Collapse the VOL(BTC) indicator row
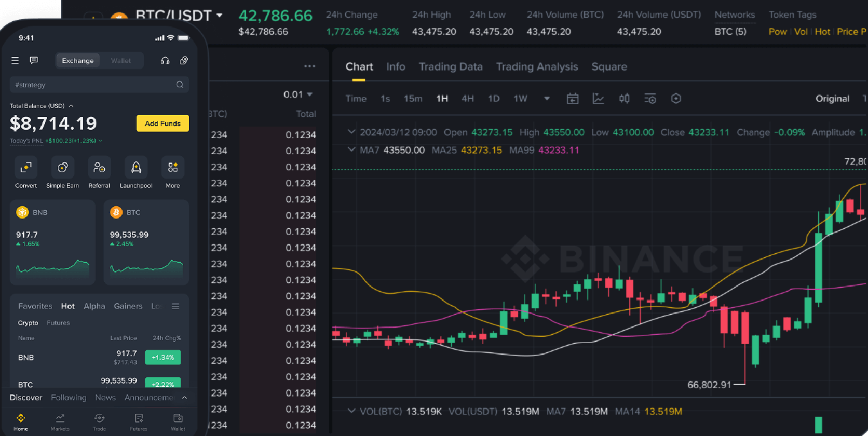This screenshot has width=868, height=436. (351, 411)
